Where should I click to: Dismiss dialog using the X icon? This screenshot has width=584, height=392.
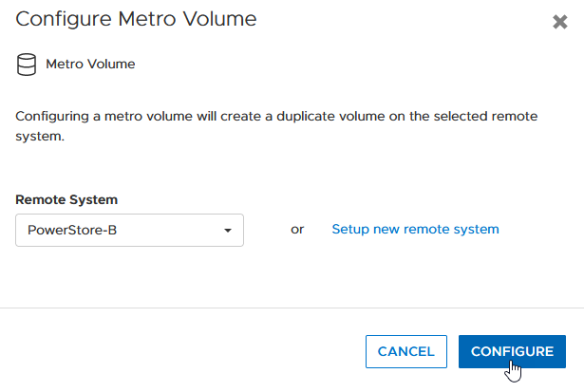(560, 22)
